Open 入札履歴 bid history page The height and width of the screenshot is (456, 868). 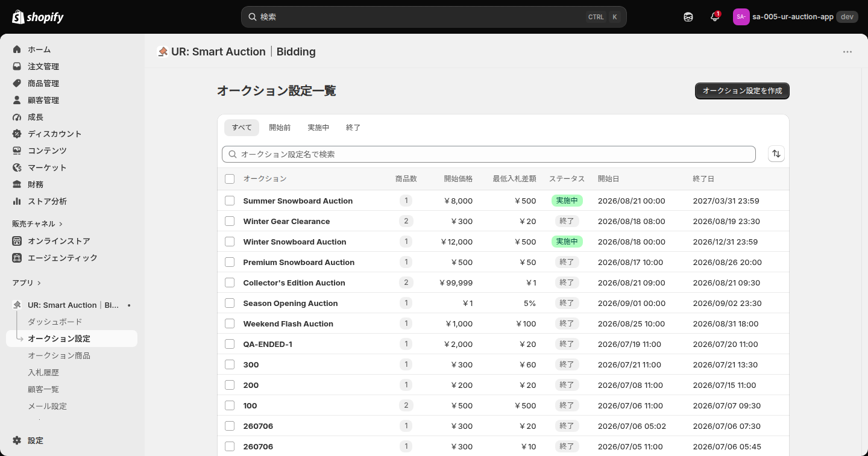click(43, 372)
